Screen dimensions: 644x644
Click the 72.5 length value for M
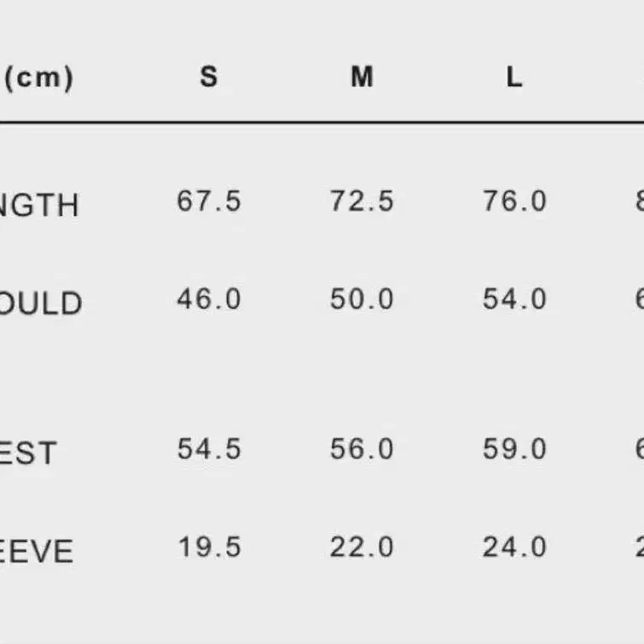point(362,200)
